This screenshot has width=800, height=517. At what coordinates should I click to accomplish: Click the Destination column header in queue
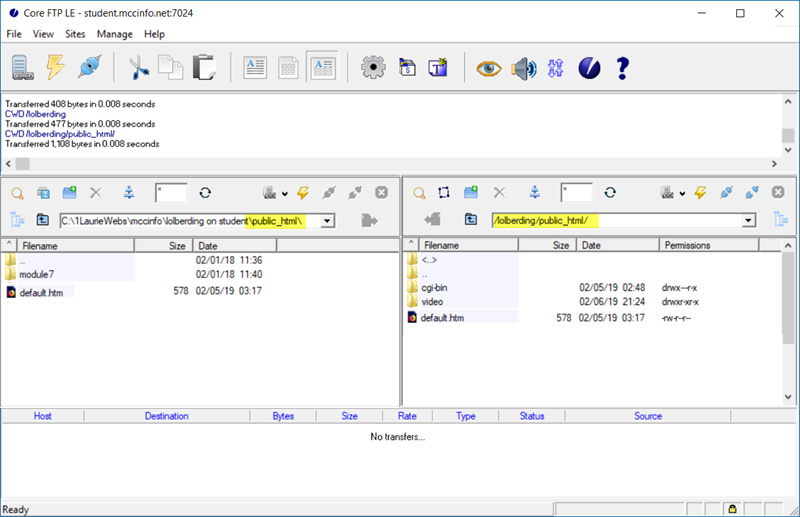click(x=167, y=416)
